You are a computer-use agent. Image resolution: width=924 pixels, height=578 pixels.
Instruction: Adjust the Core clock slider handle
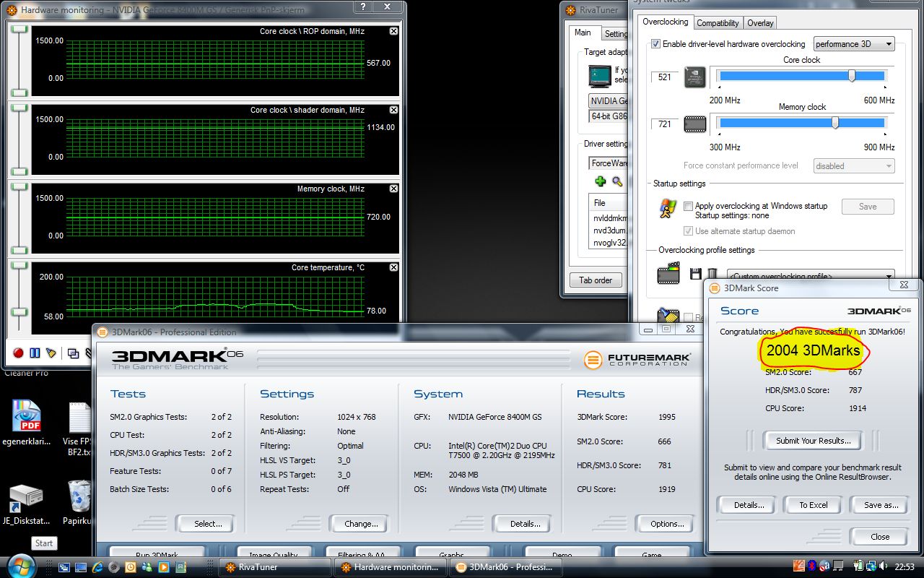[x=852, y=75]
